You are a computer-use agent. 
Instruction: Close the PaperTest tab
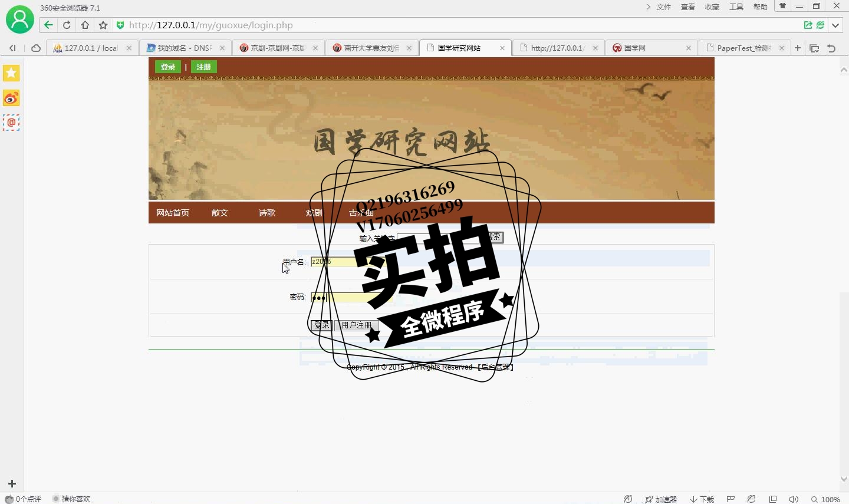coord(782,48)
